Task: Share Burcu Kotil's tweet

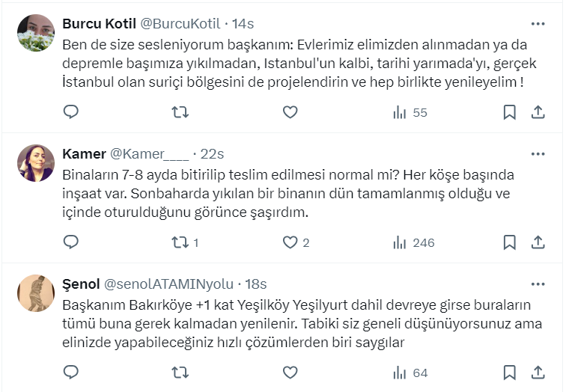Action: [x=538, y=112]
